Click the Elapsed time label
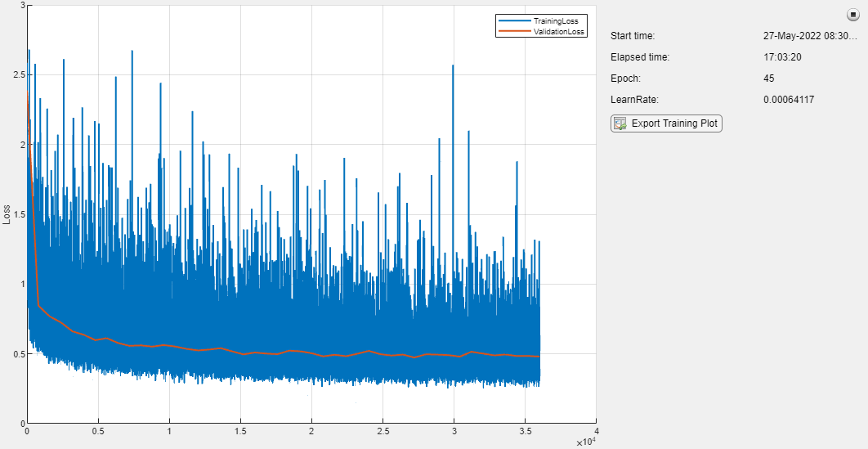Screen dimensions: 868x449 coord(640,57)
